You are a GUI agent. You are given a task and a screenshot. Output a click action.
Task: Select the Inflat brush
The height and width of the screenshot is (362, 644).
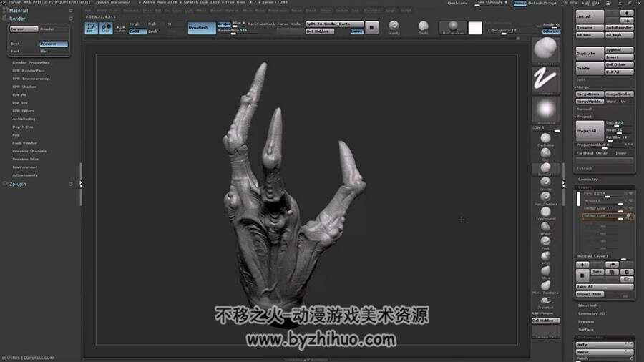point(545,256)
